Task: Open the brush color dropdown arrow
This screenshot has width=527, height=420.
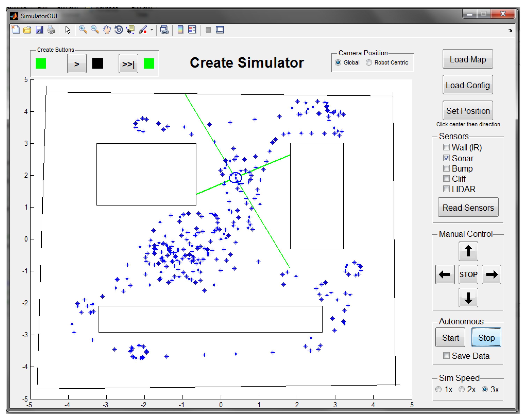Action: tap(152, 30)
